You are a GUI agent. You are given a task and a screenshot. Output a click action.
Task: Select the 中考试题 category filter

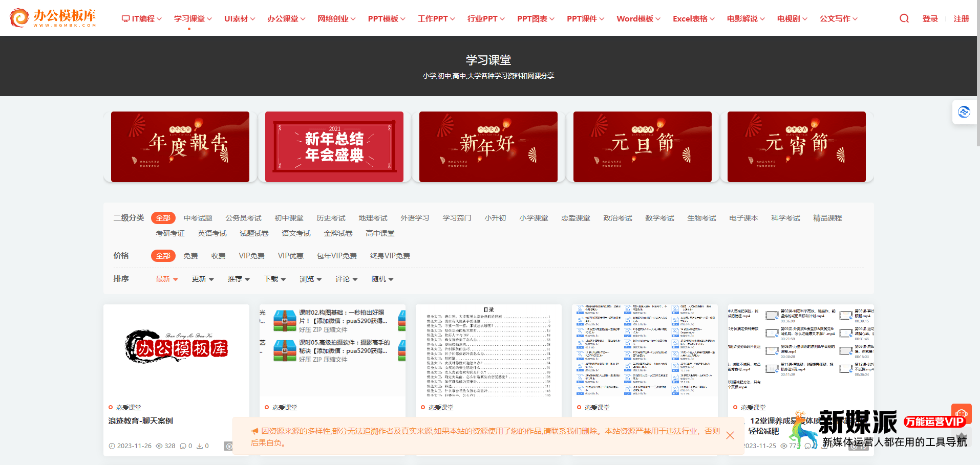pyautogui.click(x=198, y=217)
